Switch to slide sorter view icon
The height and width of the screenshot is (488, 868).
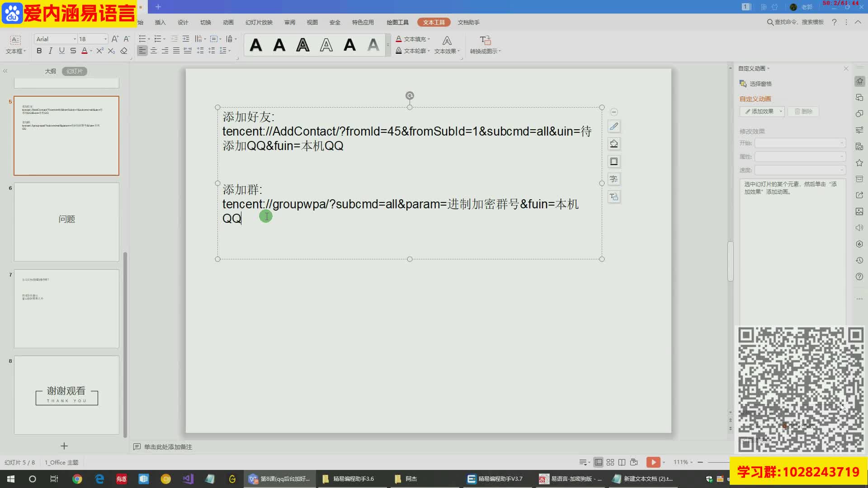click(610, 462)
